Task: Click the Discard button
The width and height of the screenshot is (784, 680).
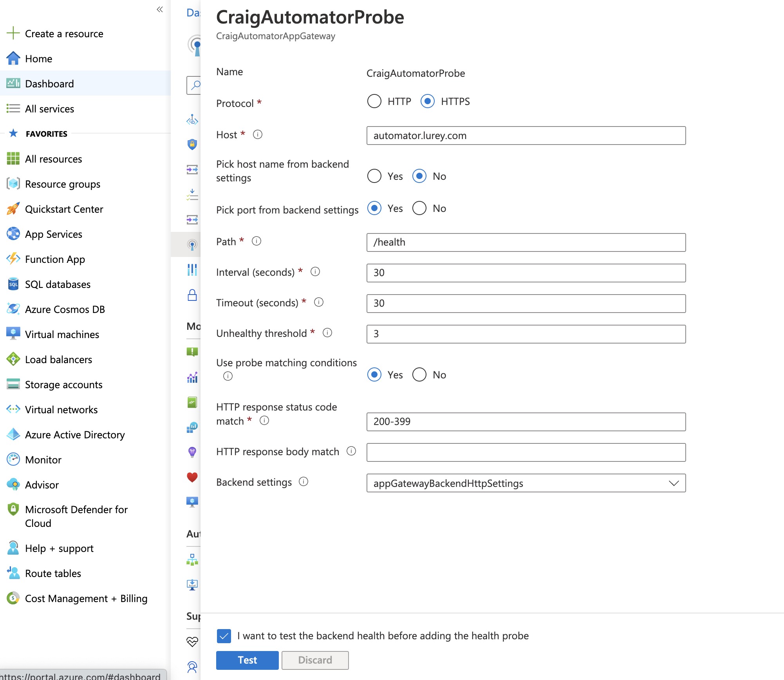Action: tap(315, 660)
